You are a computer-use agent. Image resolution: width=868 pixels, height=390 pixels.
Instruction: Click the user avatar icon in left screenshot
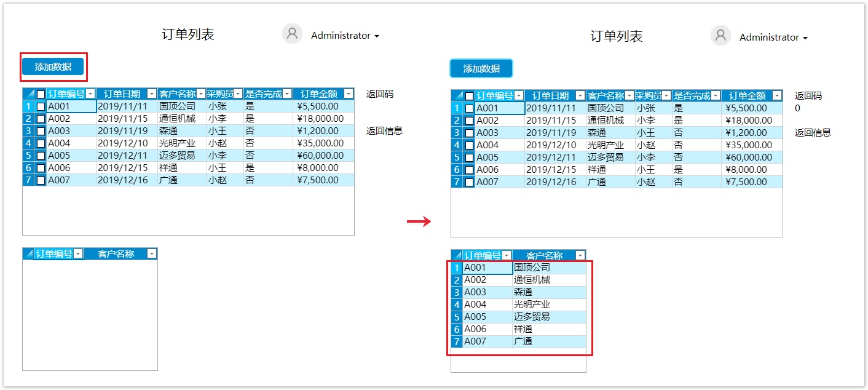(293, 34)
